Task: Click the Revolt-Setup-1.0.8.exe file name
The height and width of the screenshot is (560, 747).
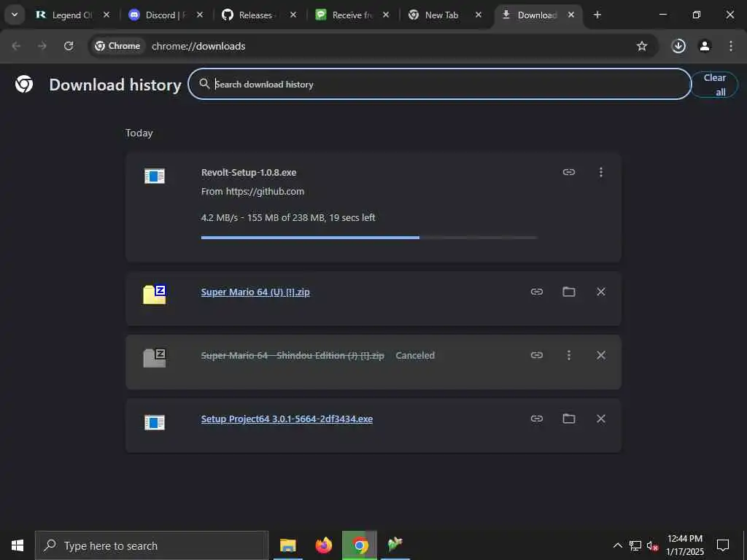Action: (249, 172)
